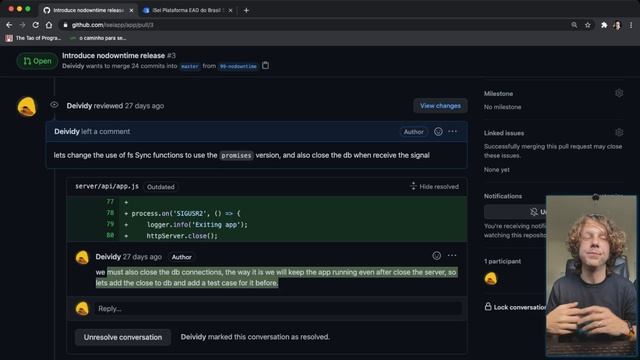Open the master branch link

(x=190, y=66)
